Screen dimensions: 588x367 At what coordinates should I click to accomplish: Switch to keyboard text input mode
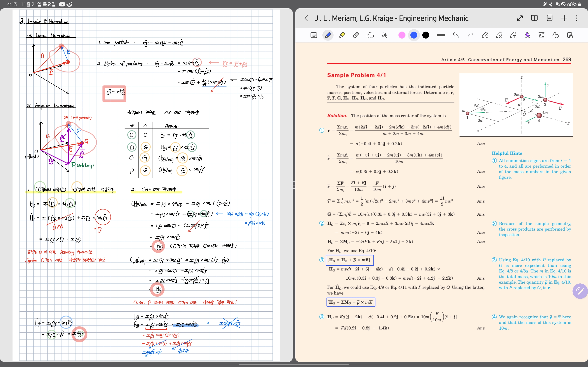pos(314,35)
